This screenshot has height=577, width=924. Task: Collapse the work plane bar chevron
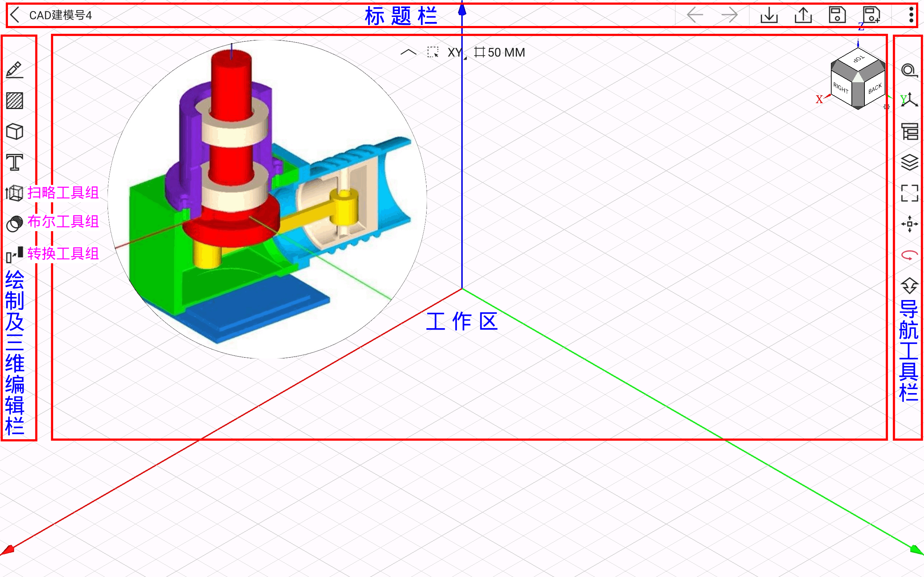tap(408, 52)
